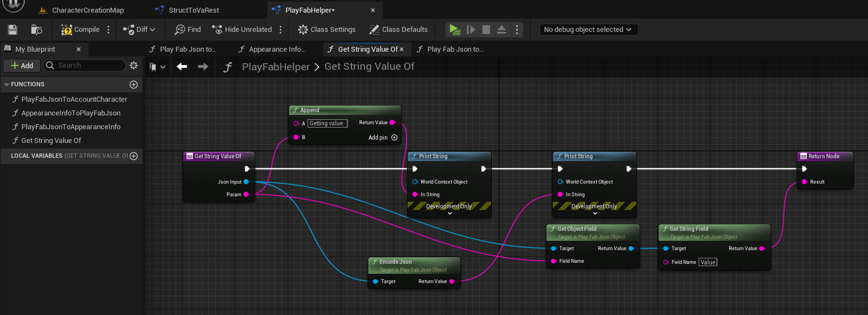
Task: Click Get String Value Of breadcrumb
Action: tap(370, 67)
